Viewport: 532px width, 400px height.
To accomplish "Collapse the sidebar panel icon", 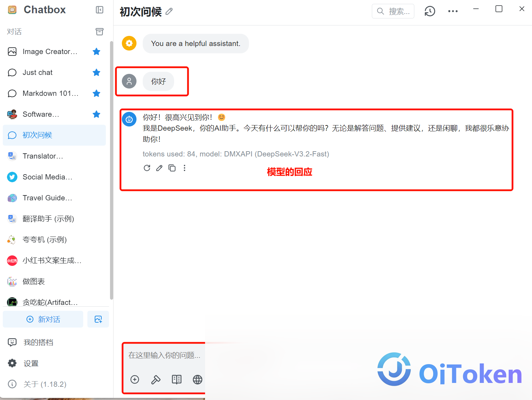I will (100, 10).
